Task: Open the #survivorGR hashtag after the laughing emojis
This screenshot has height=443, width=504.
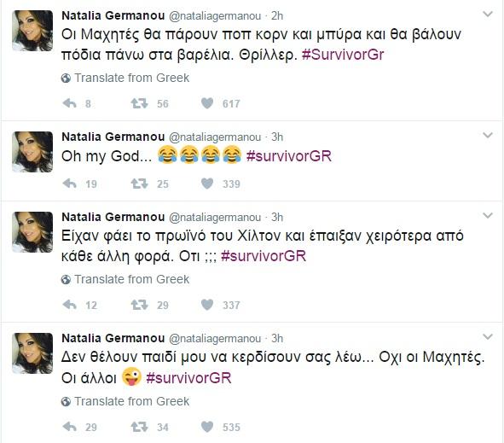Action: tap(288, 156)
